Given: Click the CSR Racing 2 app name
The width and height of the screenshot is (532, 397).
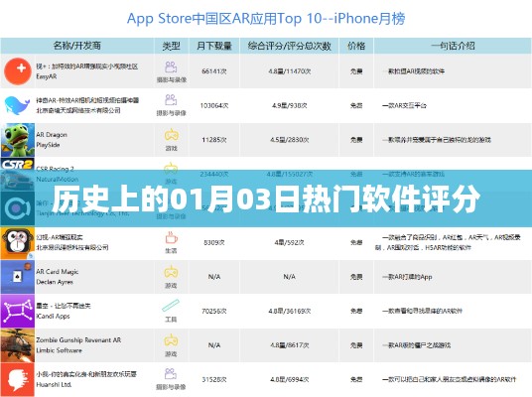Looking at the screenshot, I should 55,169.
